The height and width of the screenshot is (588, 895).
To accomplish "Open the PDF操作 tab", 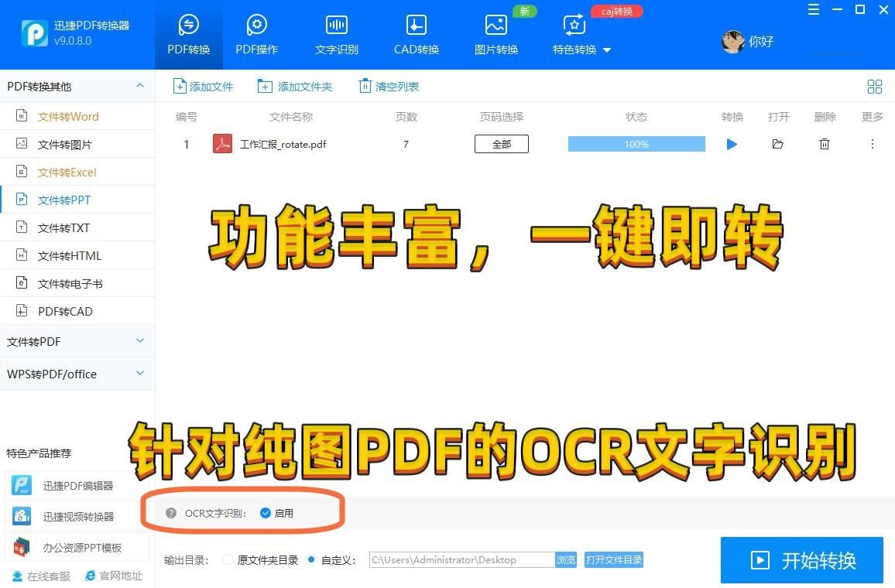I will click(257, 35).
